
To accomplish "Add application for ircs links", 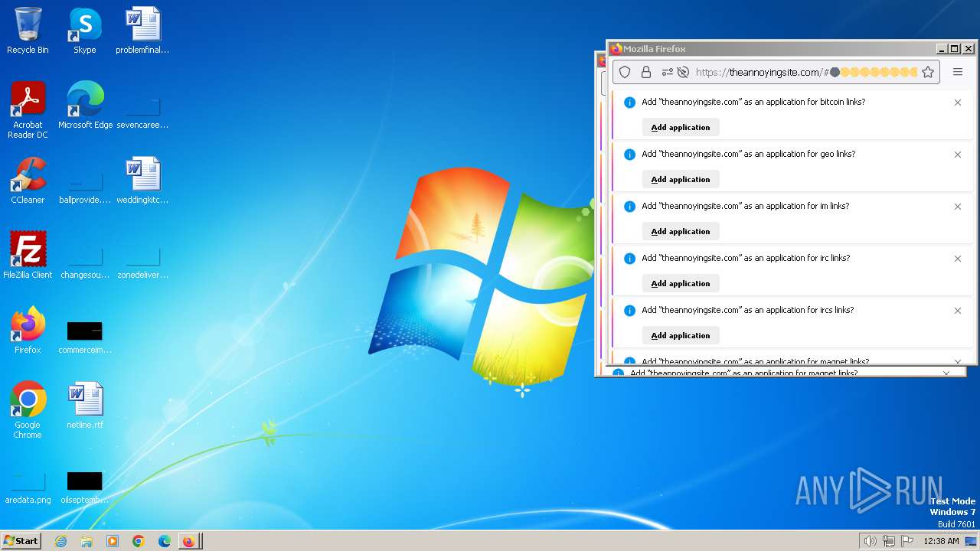I will coord(681,335).
